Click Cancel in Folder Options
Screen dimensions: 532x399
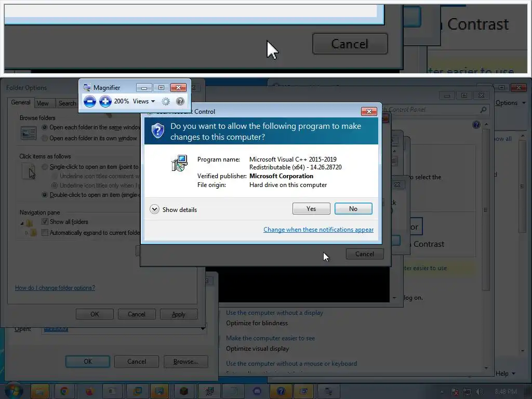pyautogui.click(x=137, y=314)
